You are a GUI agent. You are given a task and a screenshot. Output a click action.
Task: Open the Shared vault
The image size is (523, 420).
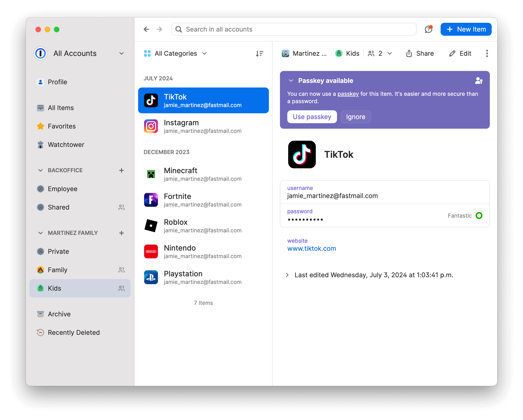click(x=80, y=207)
